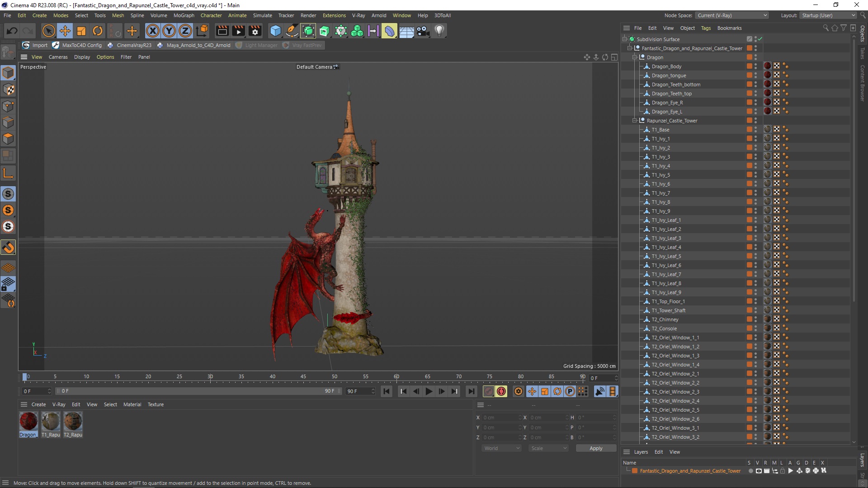Click the CinemaVrayR23 button
Screen dimensions: 868x488
(x=129, y=45)
